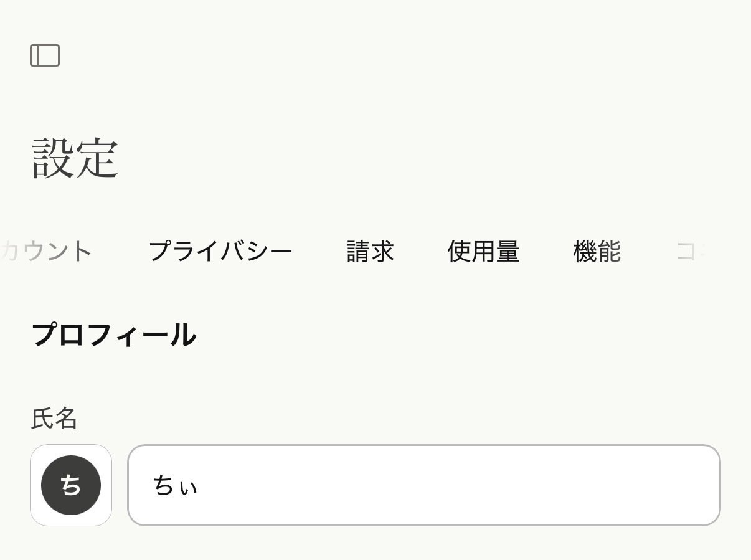Open the 請求 tab
The height and width of the screenshot is (560, 751).
[x=370, y=251]
